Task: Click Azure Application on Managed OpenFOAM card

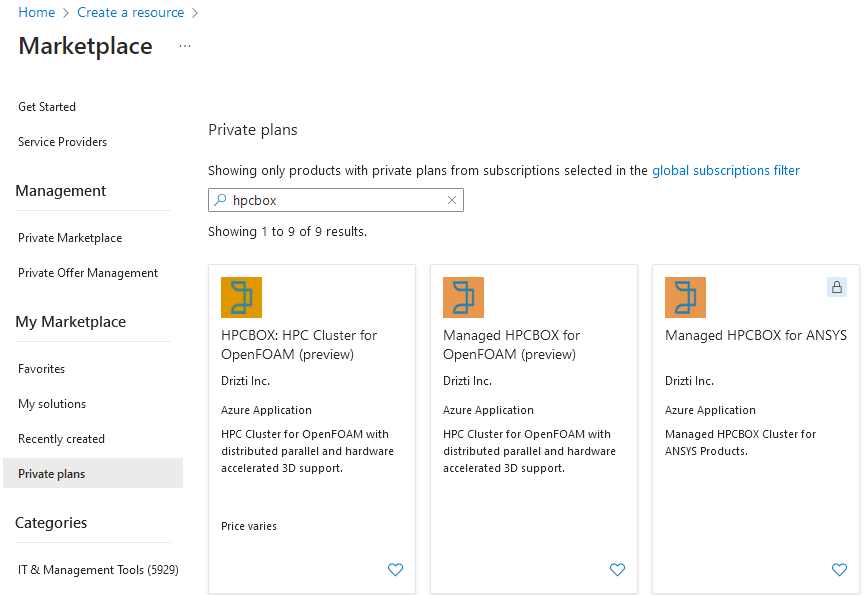Action: tap(488, 410)
